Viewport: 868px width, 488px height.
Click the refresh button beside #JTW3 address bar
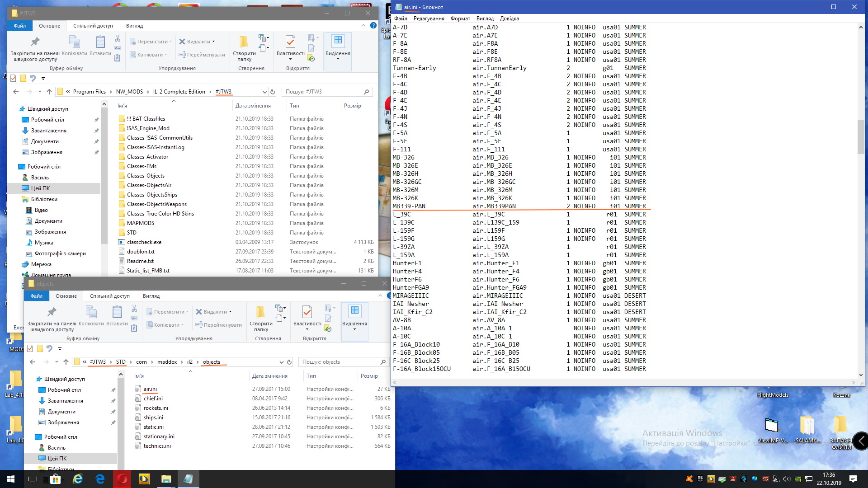pyautogui.click(x=273, y=92)
